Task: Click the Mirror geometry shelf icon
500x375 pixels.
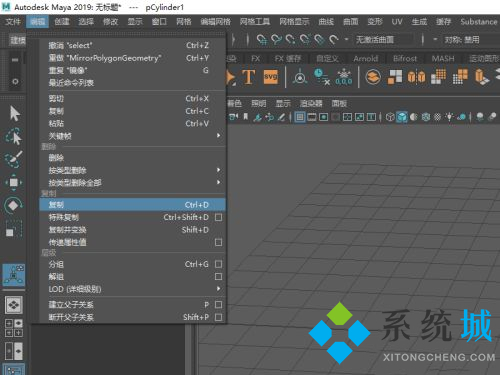Action: [416, 77]
